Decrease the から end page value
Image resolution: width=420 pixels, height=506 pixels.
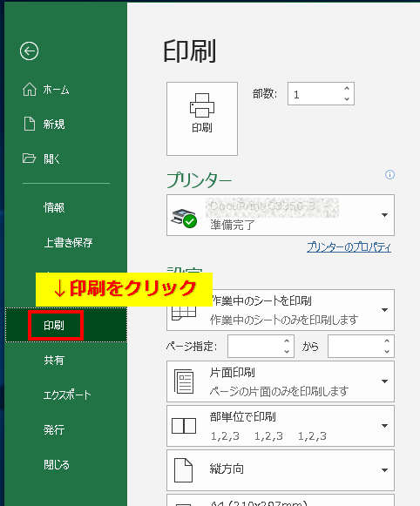387,352
